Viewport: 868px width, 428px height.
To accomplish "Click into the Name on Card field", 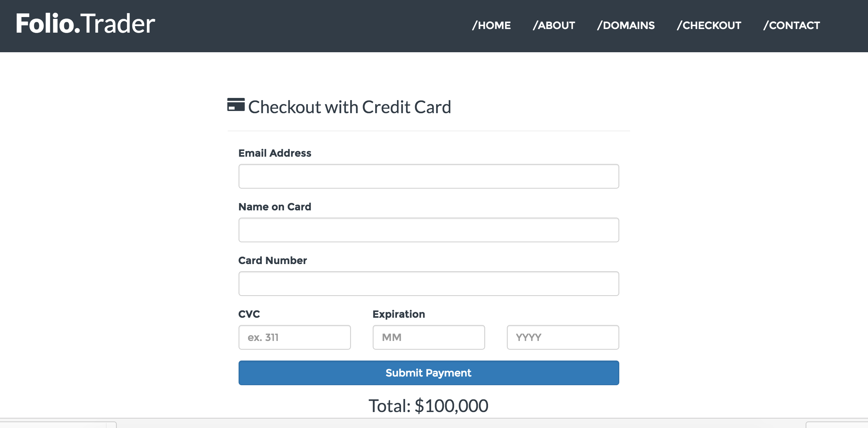I will coord(429,230).
